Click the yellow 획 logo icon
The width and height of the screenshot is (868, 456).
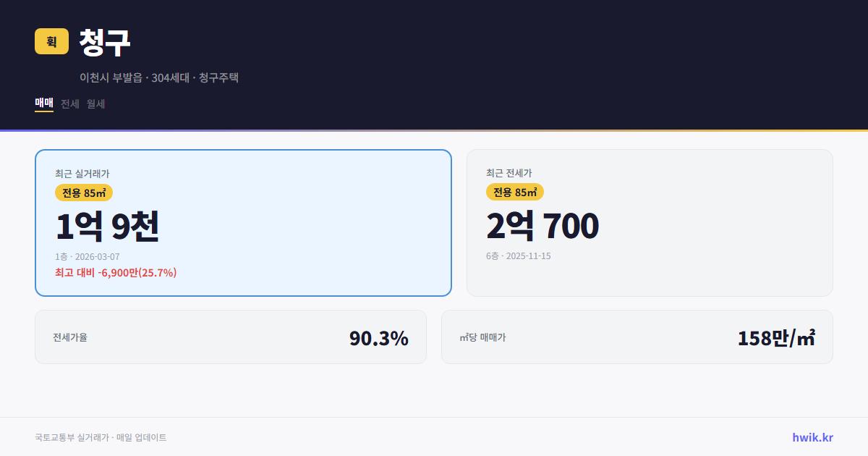[48, 42]
